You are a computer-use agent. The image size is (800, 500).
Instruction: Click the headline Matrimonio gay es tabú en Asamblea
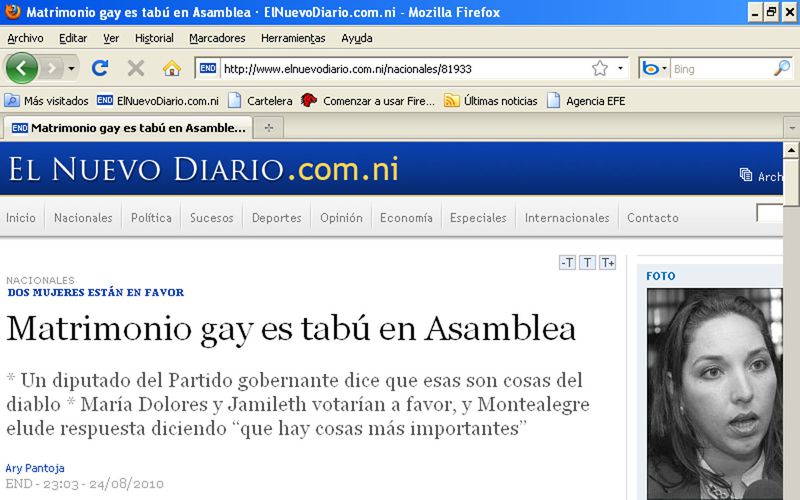click(x=291, y=329)
